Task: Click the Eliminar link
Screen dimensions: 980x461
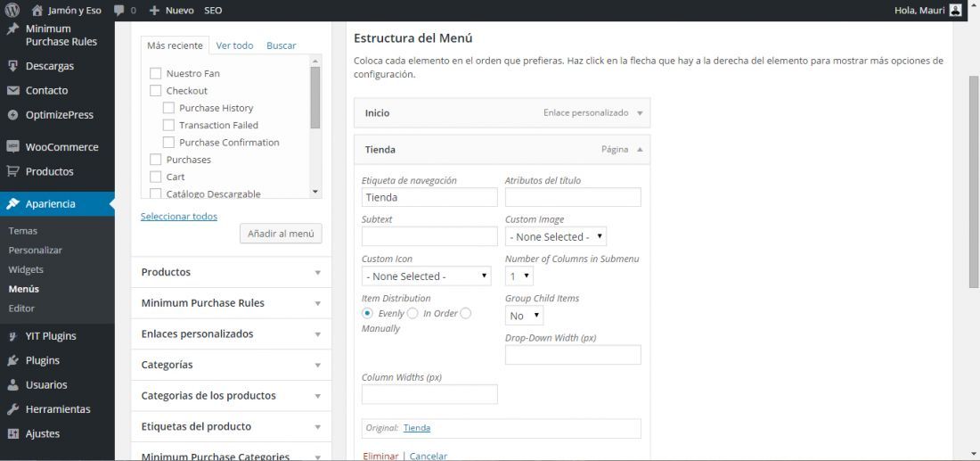Action: [x=380, y=456]
